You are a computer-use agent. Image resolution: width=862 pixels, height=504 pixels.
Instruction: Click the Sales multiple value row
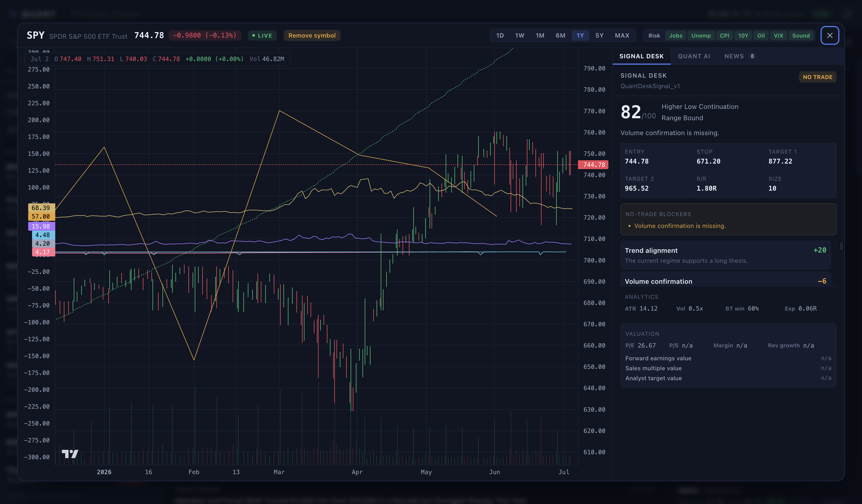pos(728,368)
